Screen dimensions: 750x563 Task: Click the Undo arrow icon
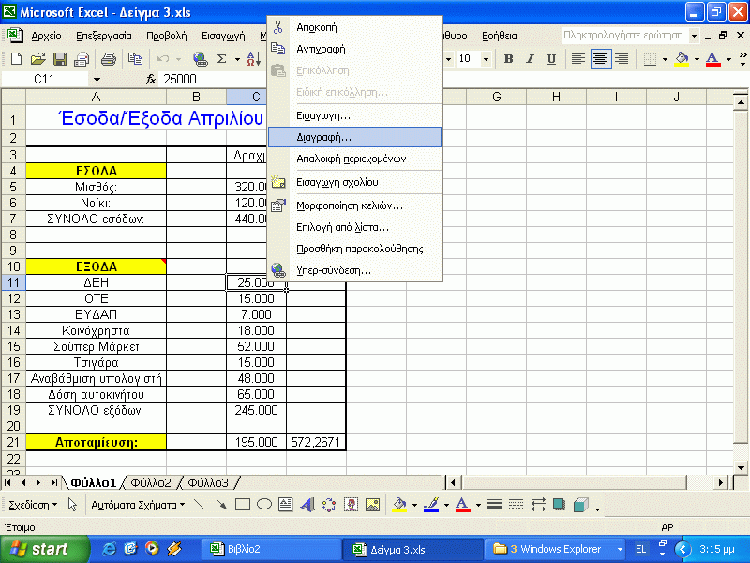[163, 59]
